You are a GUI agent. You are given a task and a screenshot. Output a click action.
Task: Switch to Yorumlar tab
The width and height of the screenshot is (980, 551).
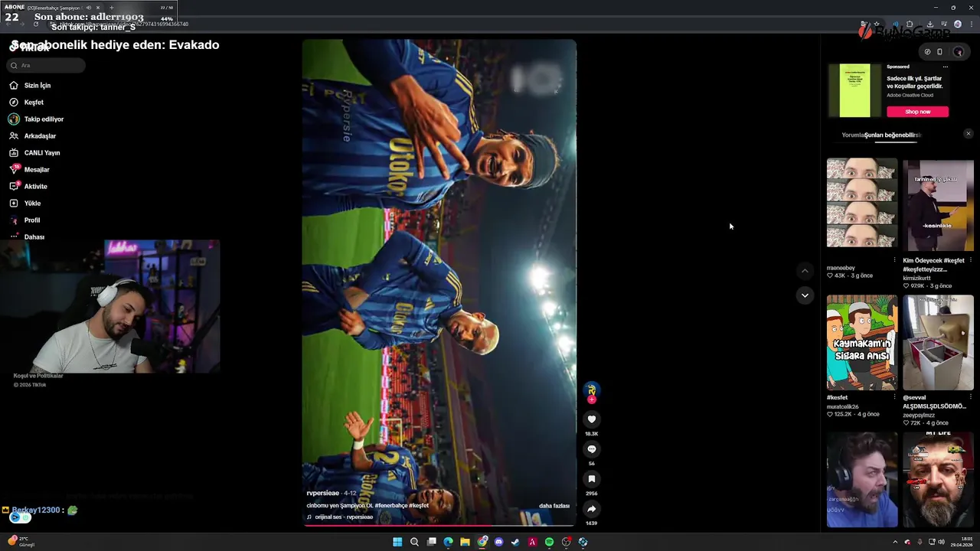[853, 135]
